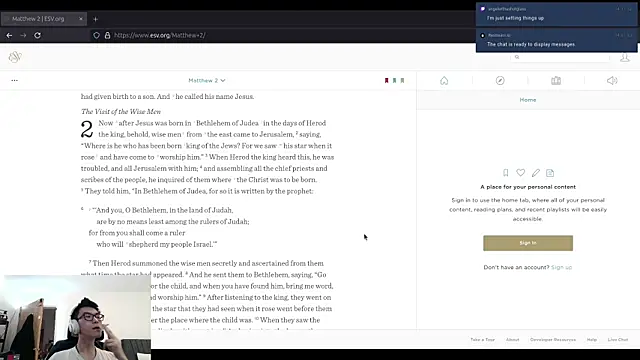The image size is (640, 360).
Task: Open the Home panel house icon
Action: click(444, 80)
